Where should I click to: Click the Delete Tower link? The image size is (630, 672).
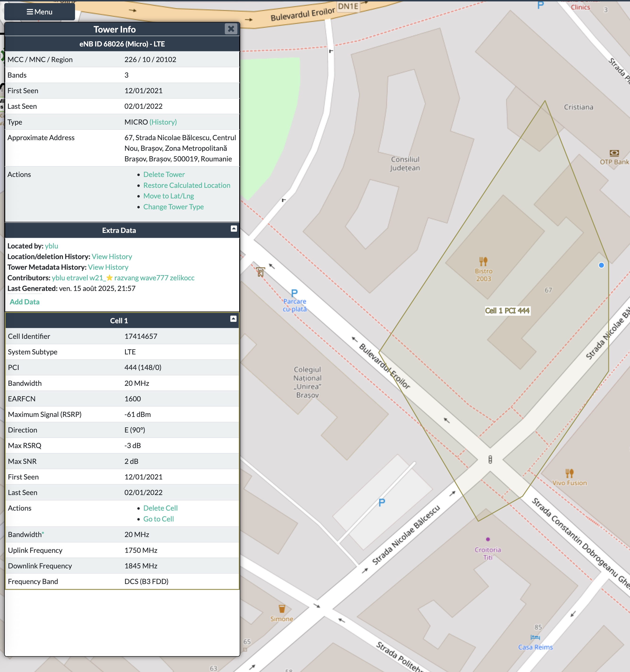pos(164,174)
